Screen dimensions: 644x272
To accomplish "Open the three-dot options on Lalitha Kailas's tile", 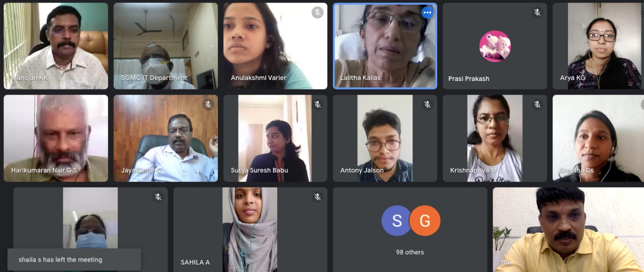I will [x=427, y=13].
